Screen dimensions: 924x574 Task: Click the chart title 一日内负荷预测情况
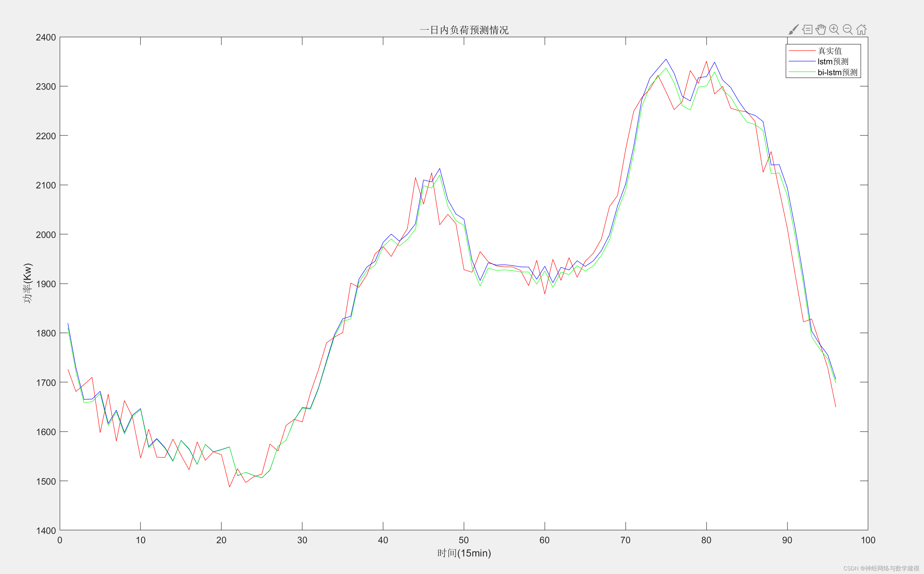click(464, 30)
